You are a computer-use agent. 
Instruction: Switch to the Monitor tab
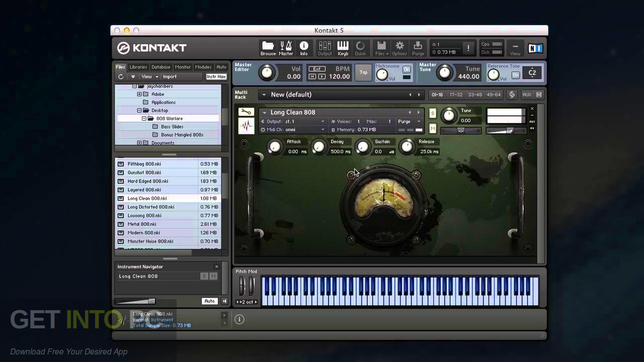[x=183, y=67]
